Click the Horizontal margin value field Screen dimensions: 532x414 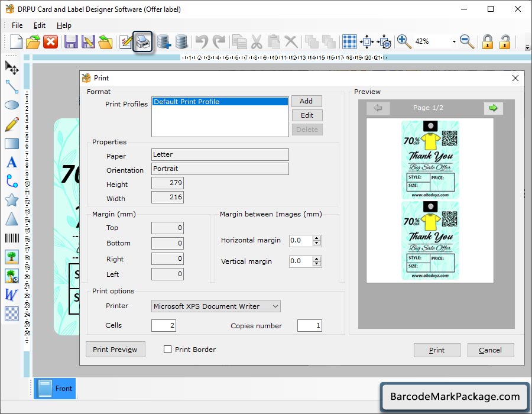(301, 241)
